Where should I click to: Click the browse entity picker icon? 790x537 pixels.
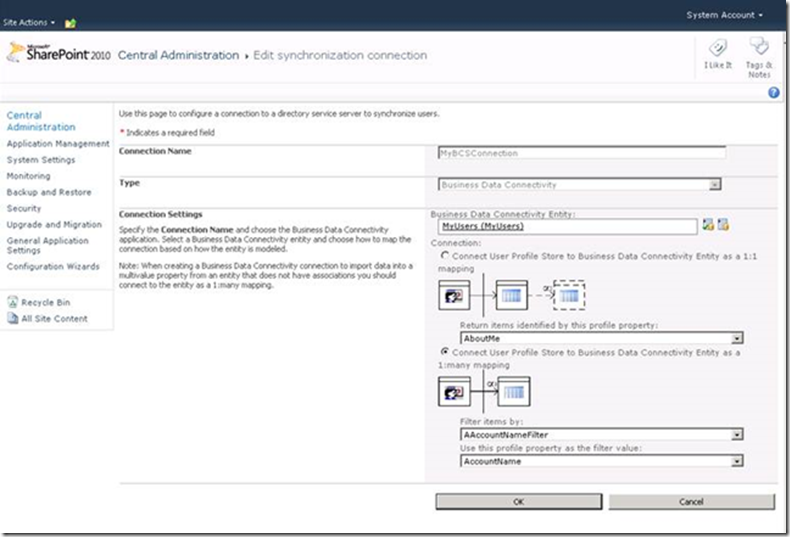723,225
